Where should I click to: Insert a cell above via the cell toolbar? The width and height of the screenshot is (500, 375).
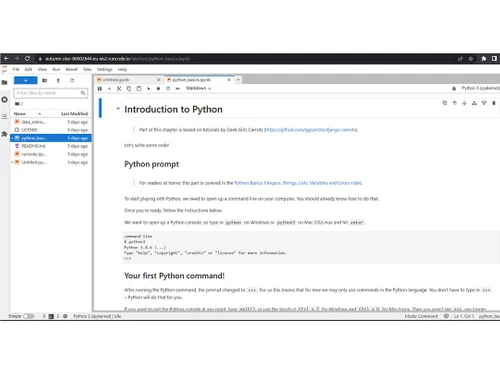coord(474,103)
